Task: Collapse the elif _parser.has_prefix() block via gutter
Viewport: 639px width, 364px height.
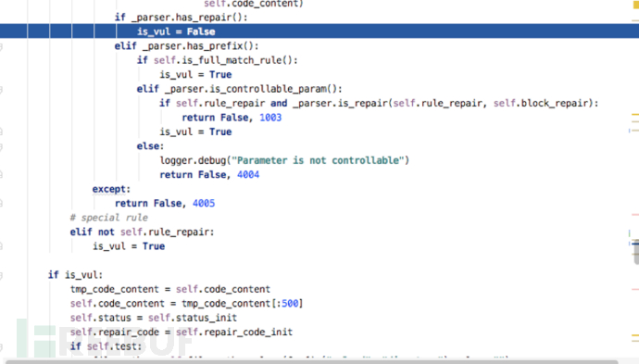Action: coord(1,47)
